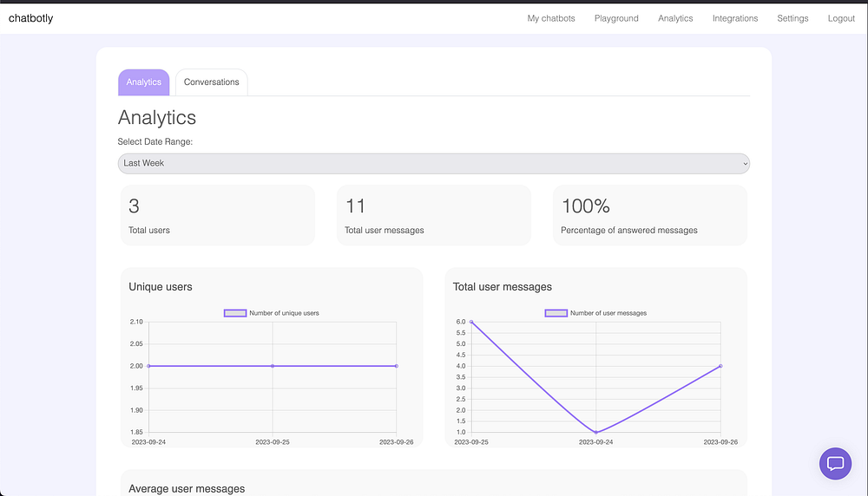The height and width of the screenshot is (496, 868).
Task: Click the Total user messages stat card
Action: coord(433,215)
